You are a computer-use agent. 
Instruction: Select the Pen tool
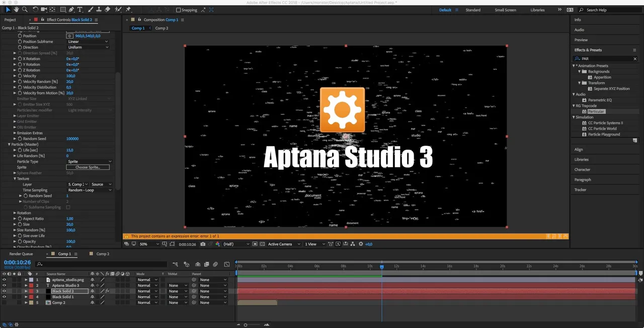coord(72,10)
